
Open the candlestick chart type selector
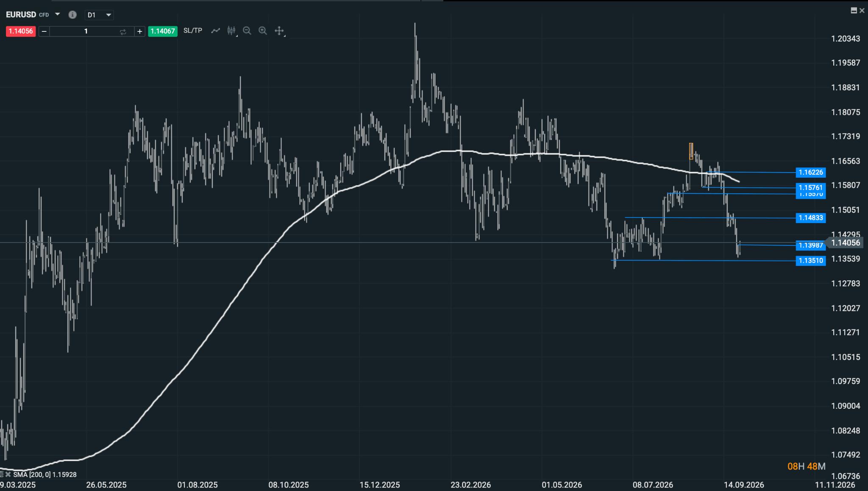231,31
